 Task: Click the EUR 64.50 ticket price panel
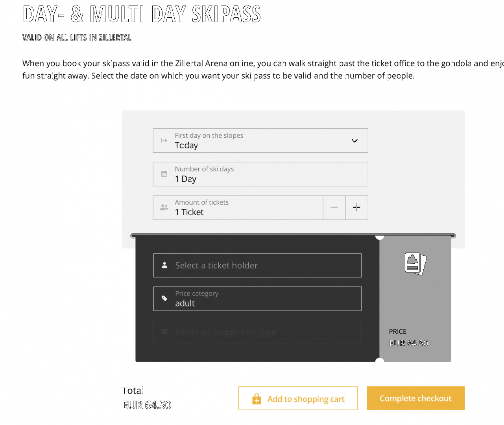[415, 299]
